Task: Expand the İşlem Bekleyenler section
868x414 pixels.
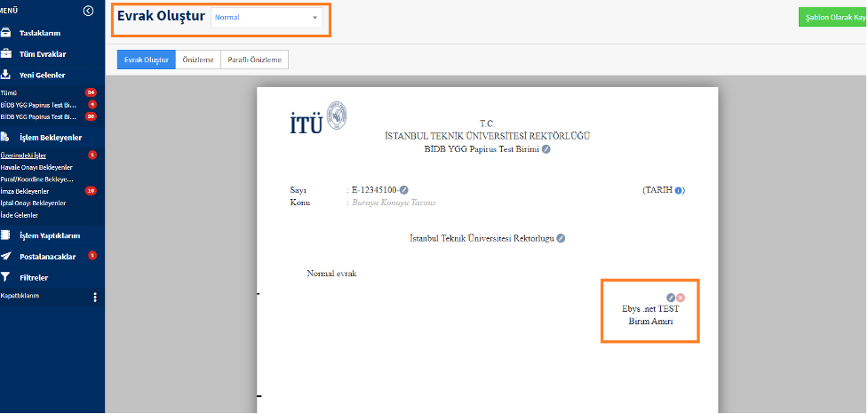Action: (x=52, y=138)
